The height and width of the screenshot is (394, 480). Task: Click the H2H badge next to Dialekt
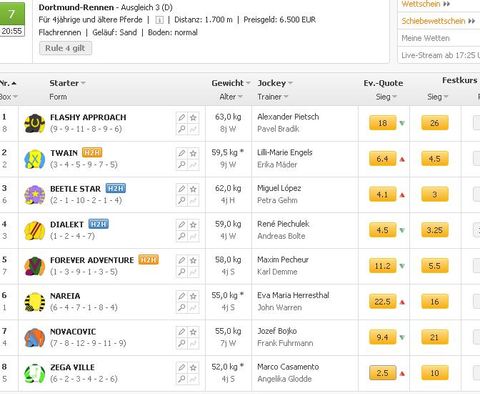click(99, 224)
